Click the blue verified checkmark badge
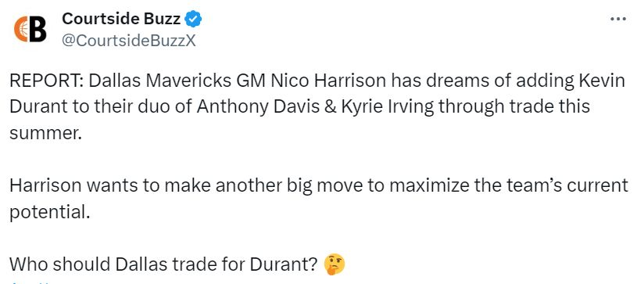 (x=193, y=19)
